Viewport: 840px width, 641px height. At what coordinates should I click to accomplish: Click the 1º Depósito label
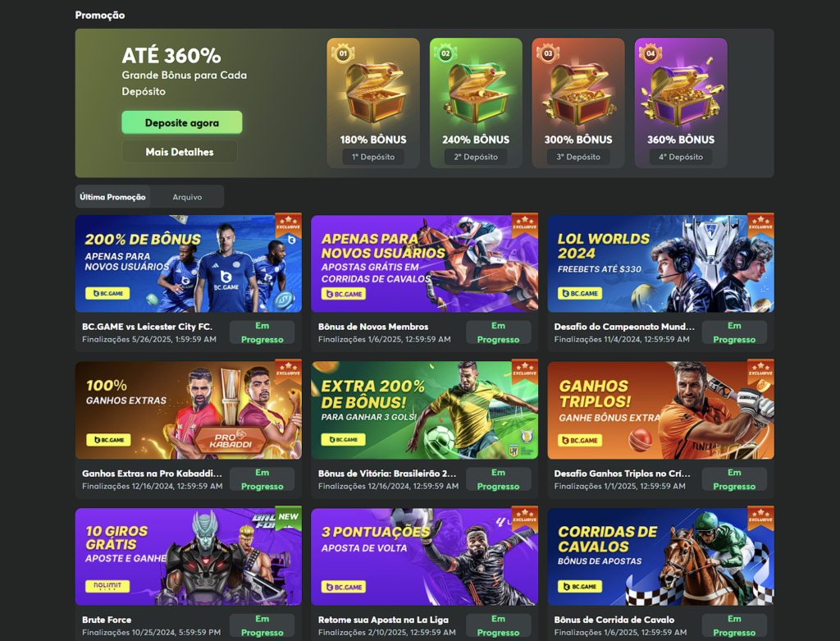[x=373, y=157]
